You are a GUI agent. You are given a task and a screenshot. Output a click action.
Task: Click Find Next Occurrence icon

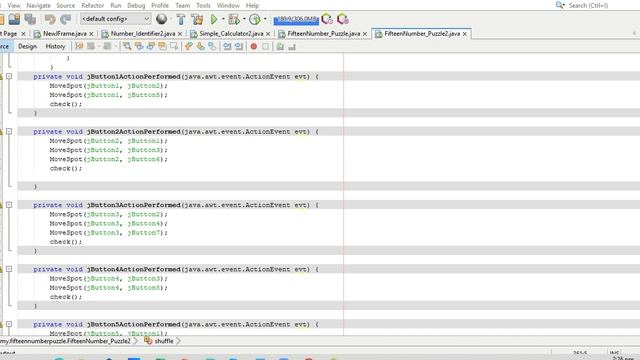tap(151, 47)
